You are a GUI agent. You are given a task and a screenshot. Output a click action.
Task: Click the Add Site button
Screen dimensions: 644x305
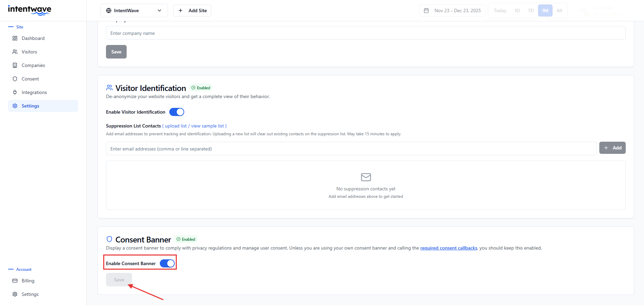[192, 10]
